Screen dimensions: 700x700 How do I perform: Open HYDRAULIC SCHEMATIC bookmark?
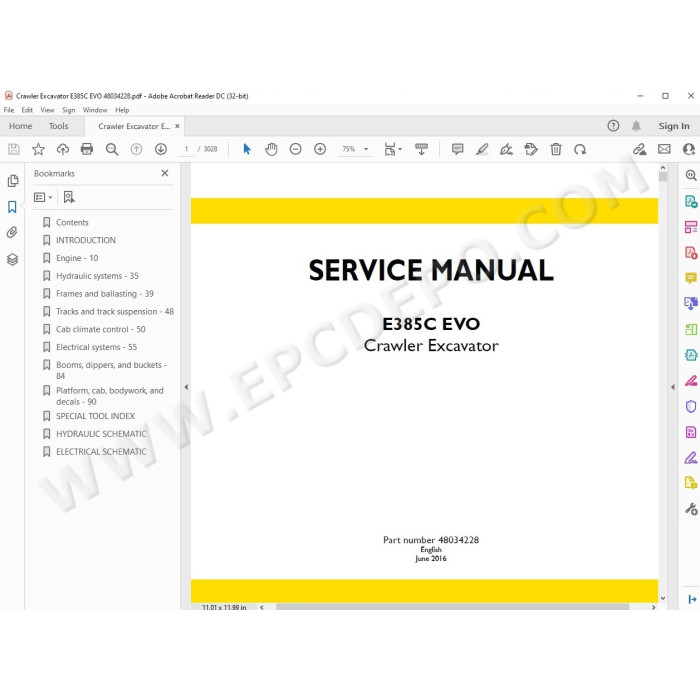[x=101, y=434]
